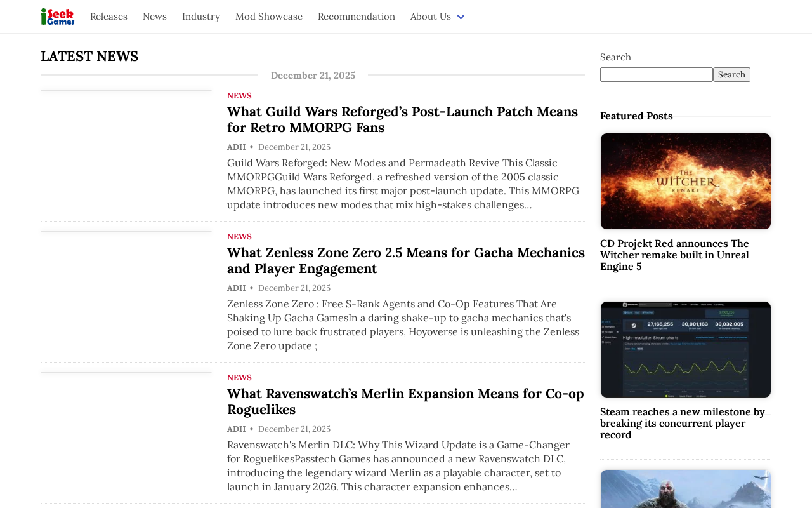
Task: Click NEWS category tag above Guild Wars article
Action: point(239,96)
